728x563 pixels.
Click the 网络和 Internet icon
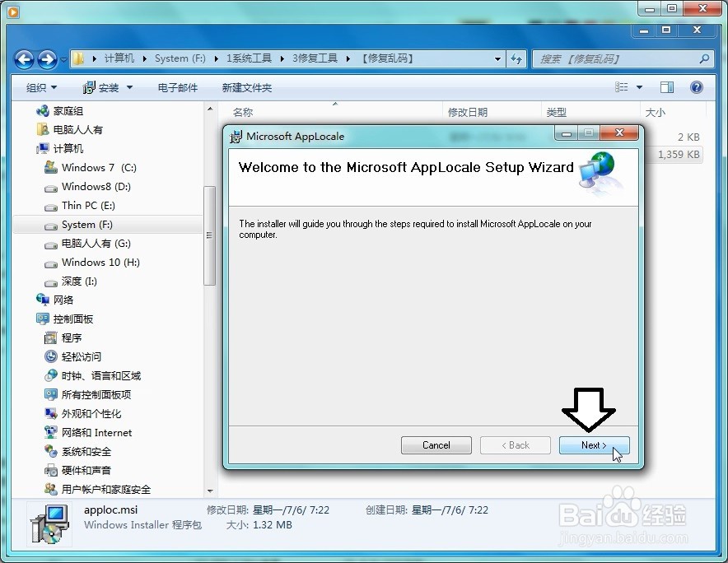point(50,433)
